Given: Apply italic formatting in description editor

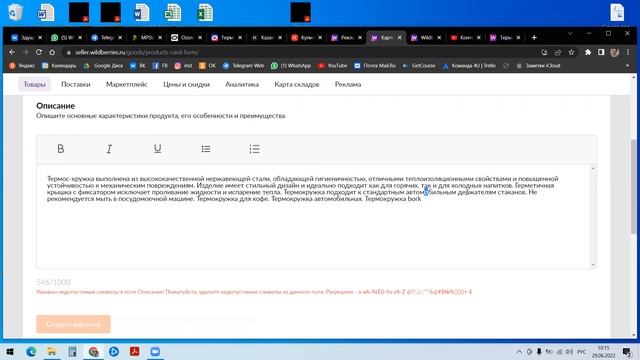Looking at the screenshot, I should click(109, 149).
